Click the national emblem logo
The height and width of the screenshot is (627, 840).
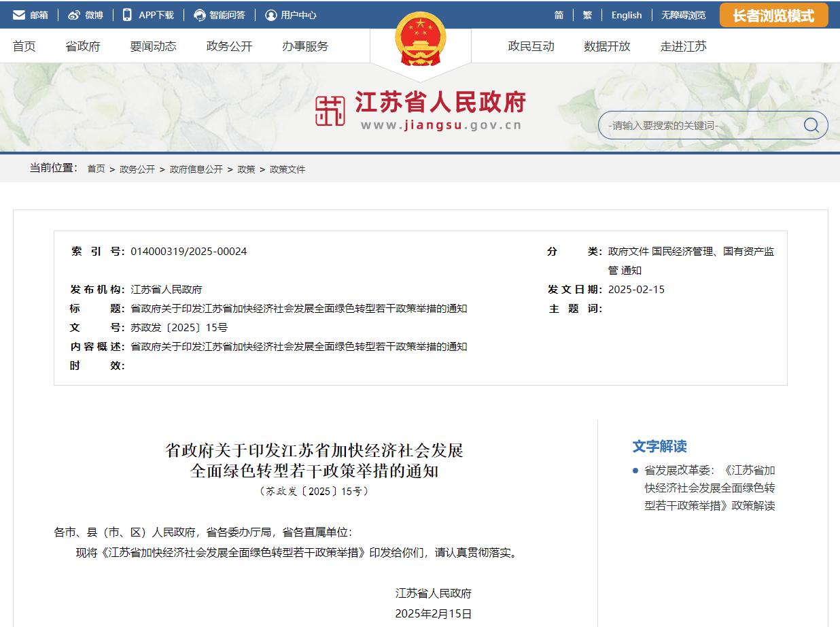420,42
